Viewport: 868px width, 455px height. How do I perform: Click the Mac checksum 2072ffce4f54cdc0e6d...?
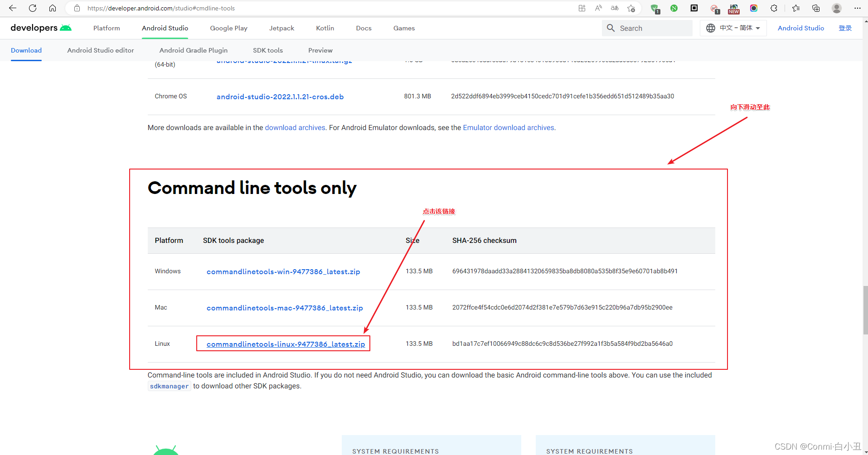click(x=562, y=307)
